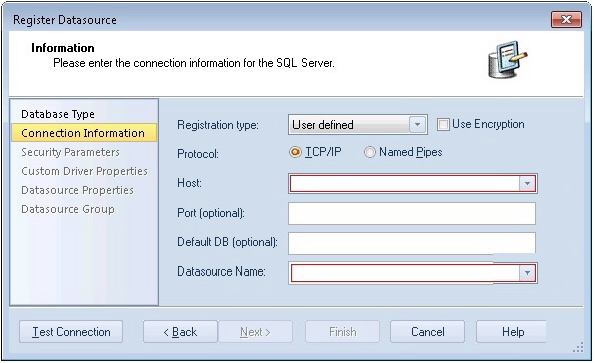Select the Named Pipes protocol option
Viewport: 595px width, 363px height.
point(369,152)
